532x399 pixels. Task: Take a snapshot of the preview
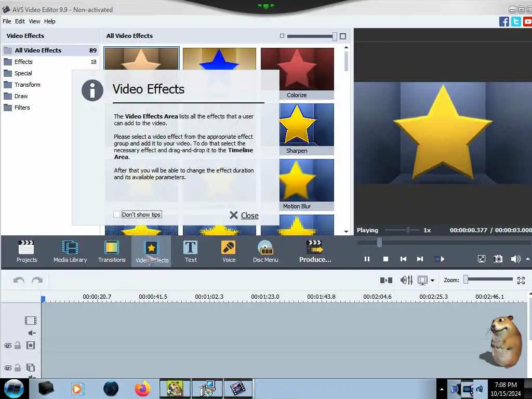point(498,259)
